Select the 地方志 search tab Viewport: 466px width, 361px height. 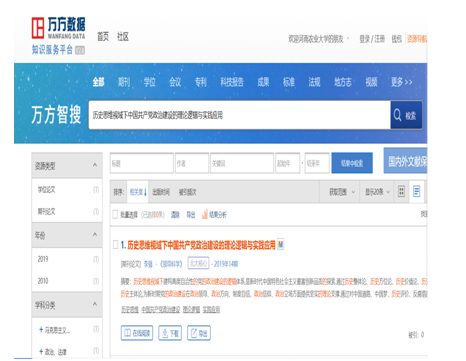click(343, 82)
